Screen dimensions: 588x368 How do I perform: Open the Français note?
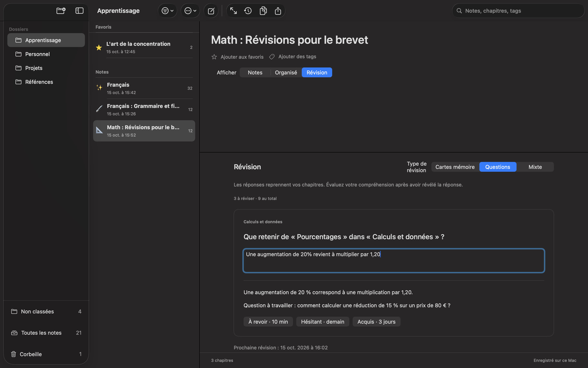[144, 88]
